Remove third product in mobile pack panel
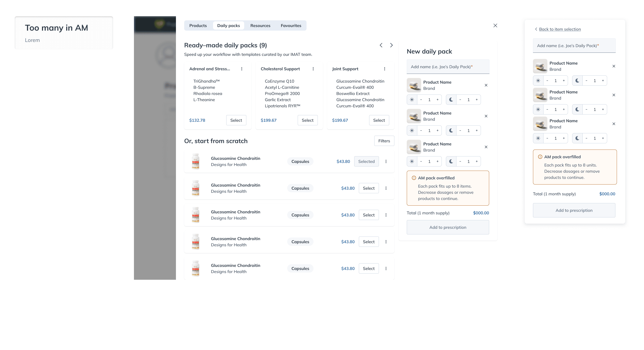Viewport: 644px width, 350px height. [614, 124]
